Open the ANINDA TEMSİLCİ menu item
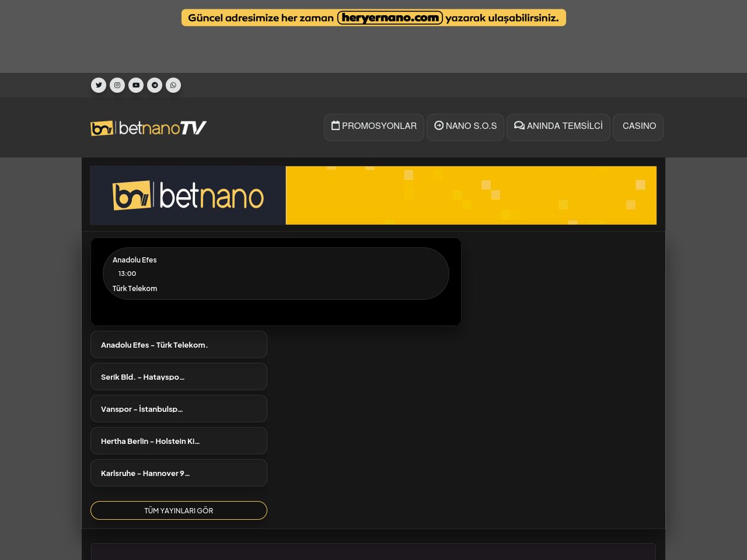The image size is (747, 560). pos(558,127)
